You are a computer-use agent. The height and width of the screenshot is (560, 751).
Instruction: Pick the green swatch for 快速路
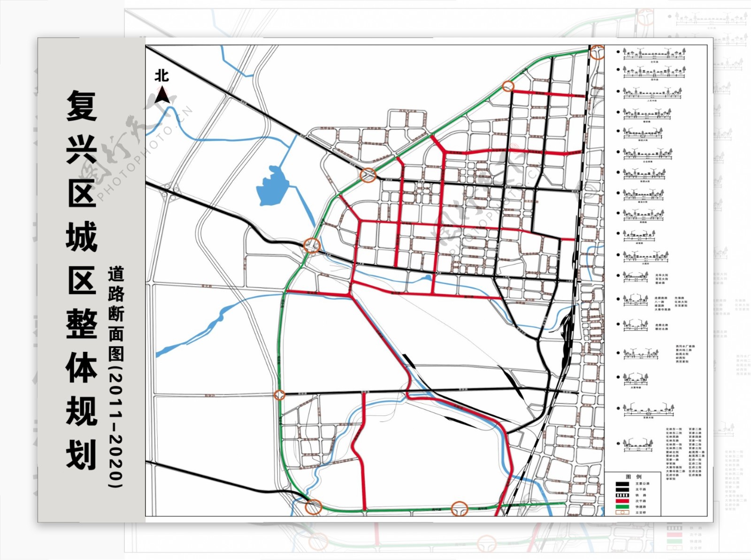click(x=622, y=507)
